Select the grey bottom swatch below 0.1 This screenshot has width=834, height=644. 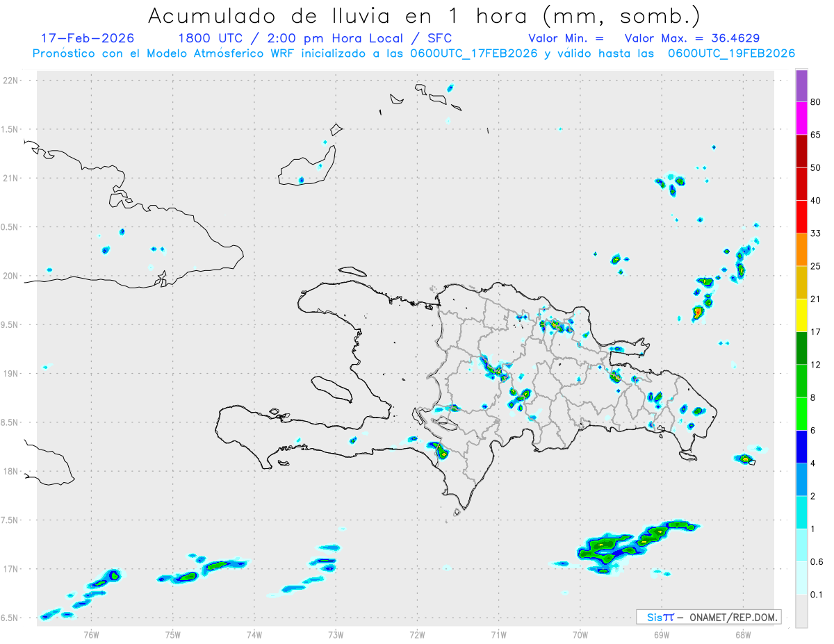tap(801, 611)
